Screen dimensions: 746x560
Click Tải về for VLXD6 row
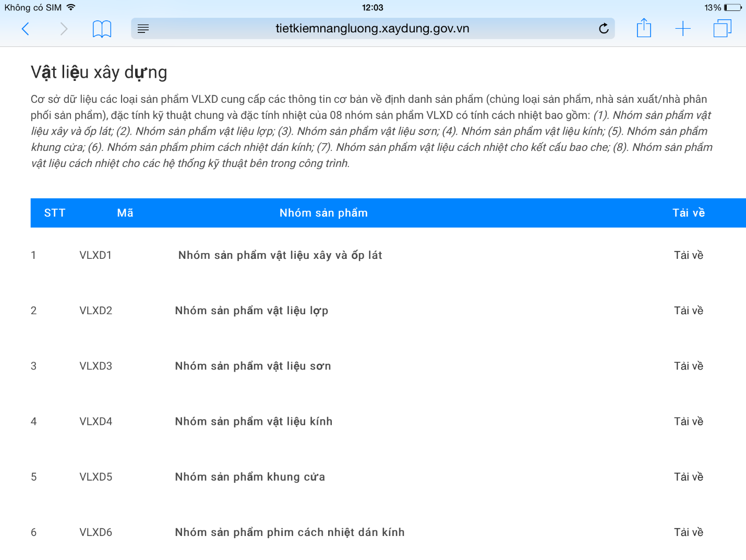pyautogui.click(x=688, y=532)
